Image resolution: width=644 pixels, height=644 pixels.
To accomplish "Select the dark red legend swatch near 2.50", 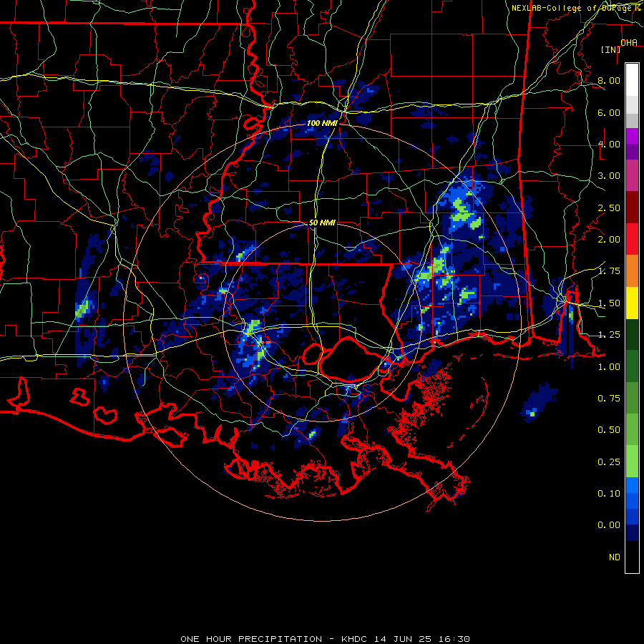I will coord(632,208).
